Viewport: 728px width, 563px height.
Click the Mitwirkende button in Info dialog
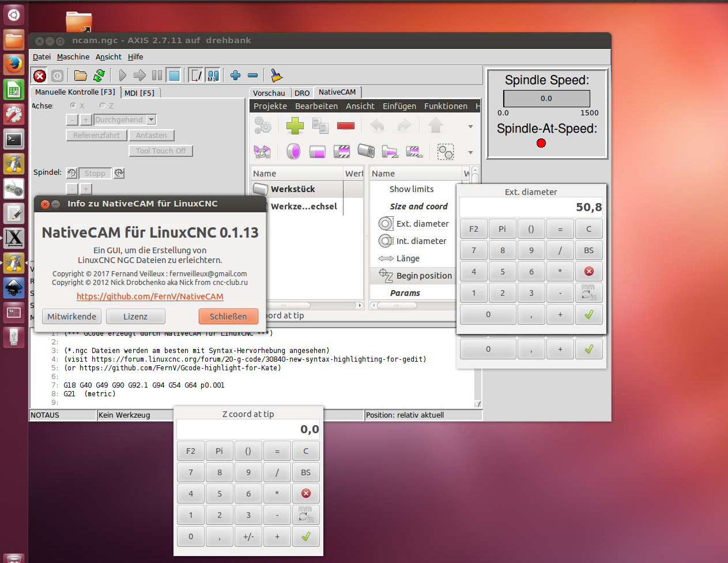pyautogui.click(x=71, y=316)
